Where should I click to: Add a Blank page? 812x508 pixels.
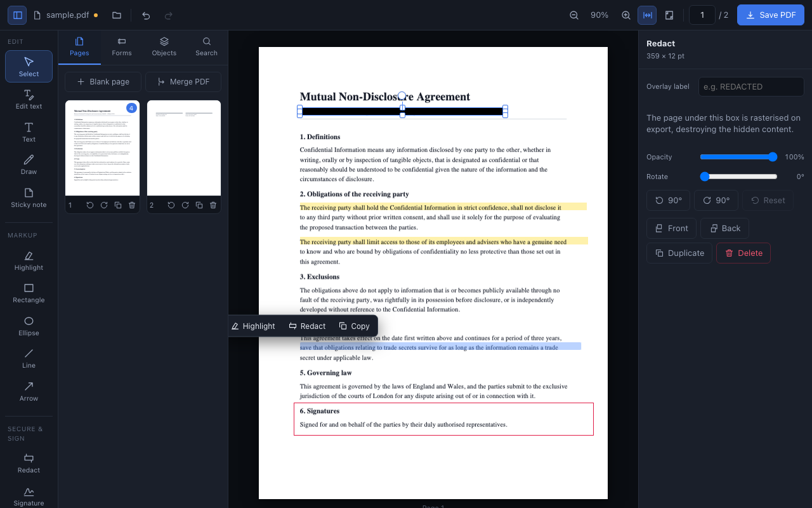pyautogui.click(x=103, y=82)
